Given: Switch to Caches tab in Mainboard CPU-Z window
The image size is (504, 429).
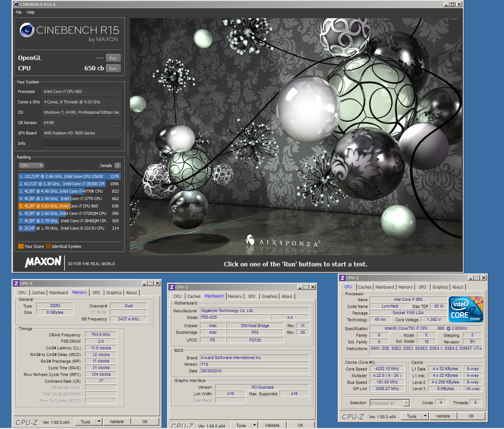Looking at the screenshot, I should pos(194,296).
